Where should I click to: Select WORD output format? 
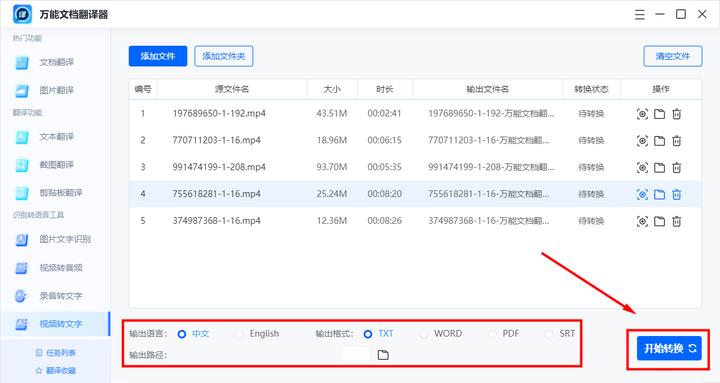[x=424, y=334]
